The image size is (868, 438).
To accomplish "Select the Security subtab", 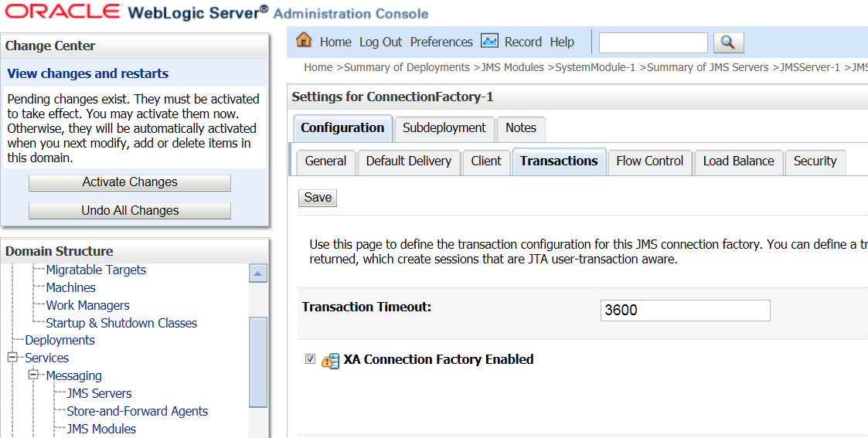I will pos(815,161).
